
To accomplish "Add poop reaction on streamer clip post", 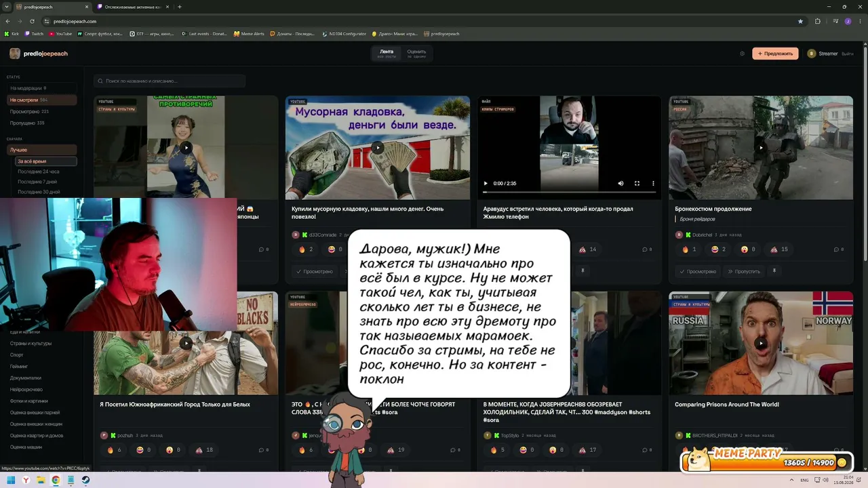I will point(588,249).
